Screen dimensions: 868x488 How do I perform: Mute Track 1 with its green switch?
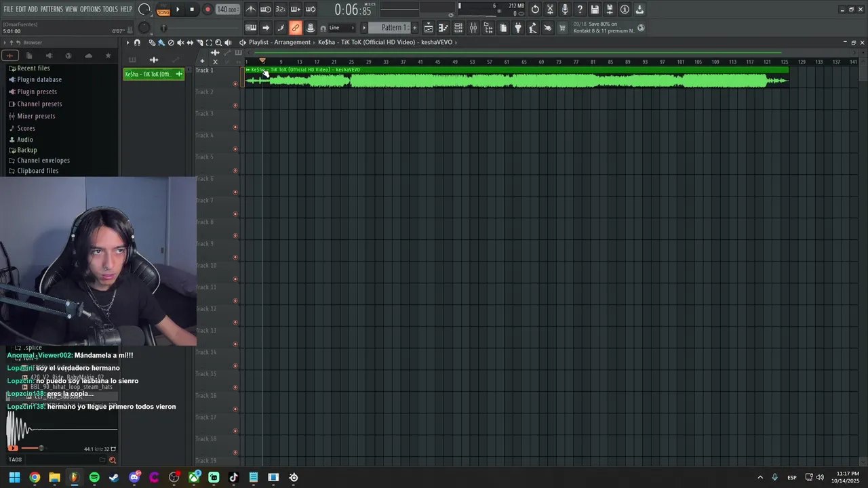tap(235, 84)
